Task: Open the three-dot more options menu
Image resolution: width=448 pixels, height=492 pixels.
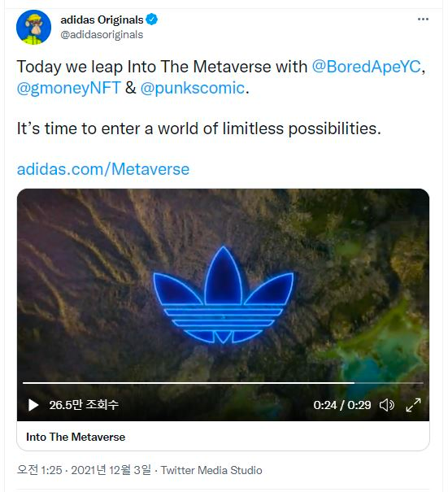Action: pyautogui.click(x=423, y=20)
